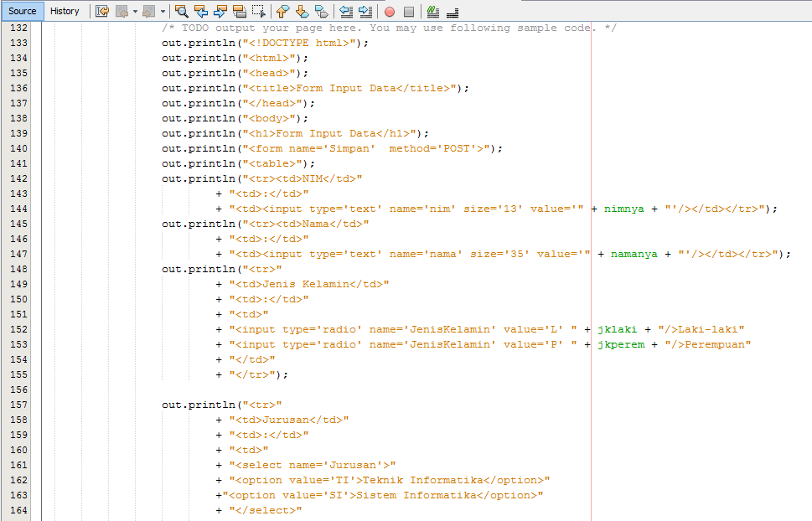This screenshot has height=521, width=812.
Task: Click line number 164 in the gutter
Action: click(18, 510)
